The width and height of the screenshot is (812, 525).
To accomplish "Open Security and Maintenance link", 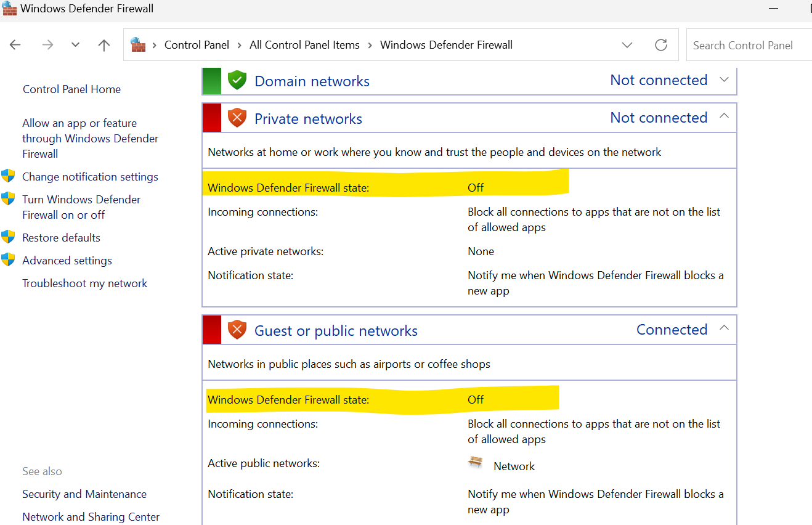I will click(84, 494).
